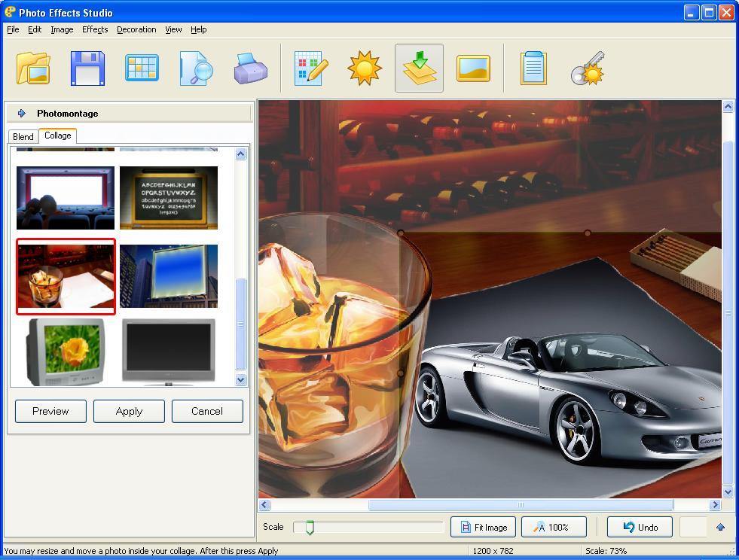Click the registration key icon
This screenshot has height=560, width=739.
[587, 68]
